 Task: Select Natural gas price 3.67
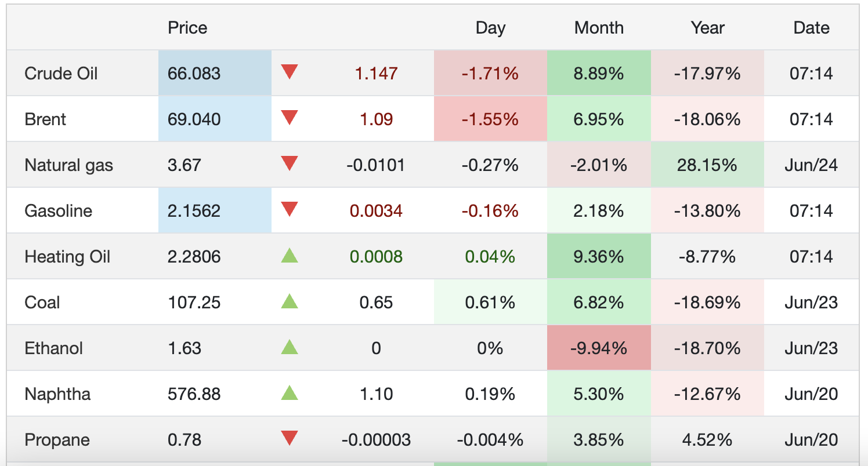tap(184, 165)
